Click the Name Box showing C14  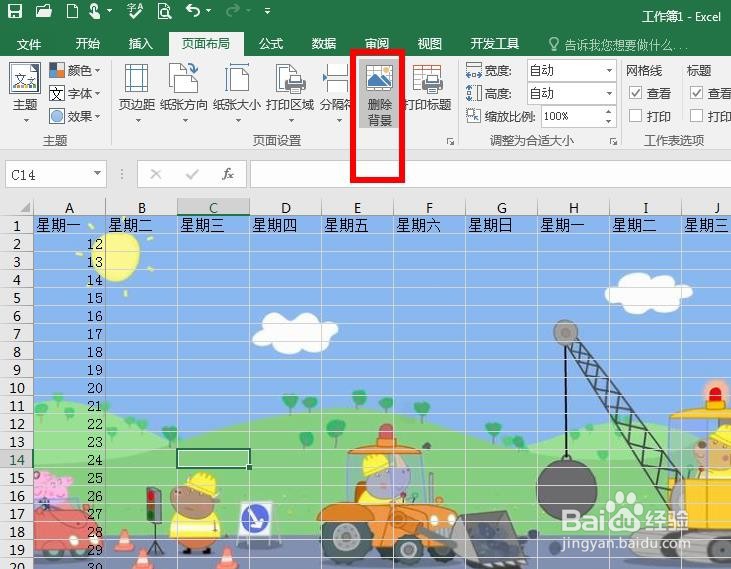point(49,175)
